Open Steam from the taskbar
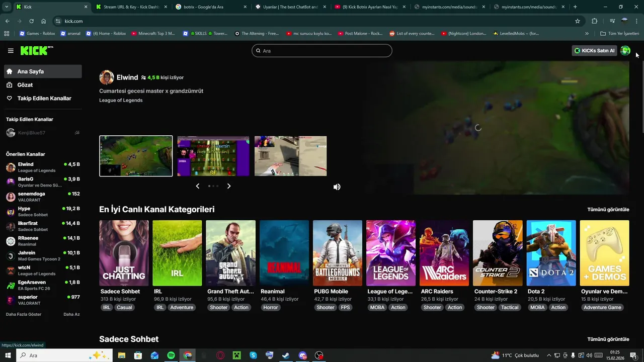644x362 pixels. [x=286, y=355]
